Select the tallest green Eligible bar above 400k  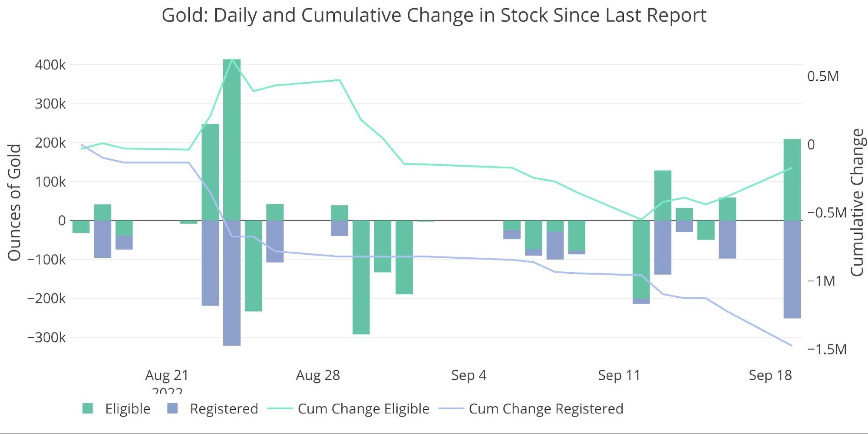pyautogui.click(x=232, y=140)
